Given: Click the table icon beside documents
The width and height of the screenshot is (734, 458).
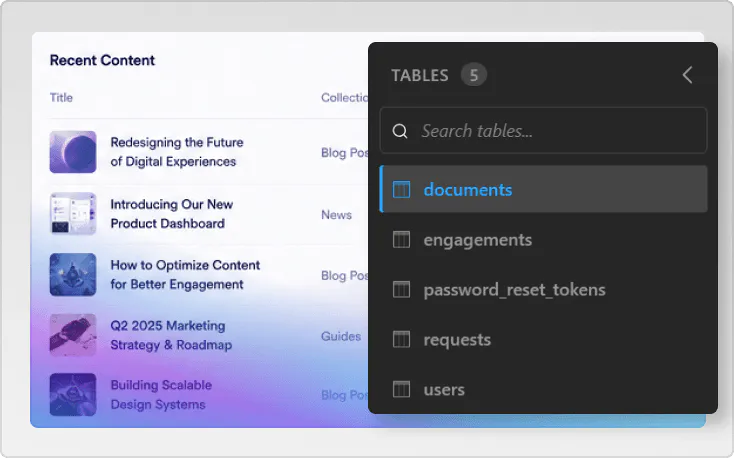Looking at the screenshot, I should [401, 190].
